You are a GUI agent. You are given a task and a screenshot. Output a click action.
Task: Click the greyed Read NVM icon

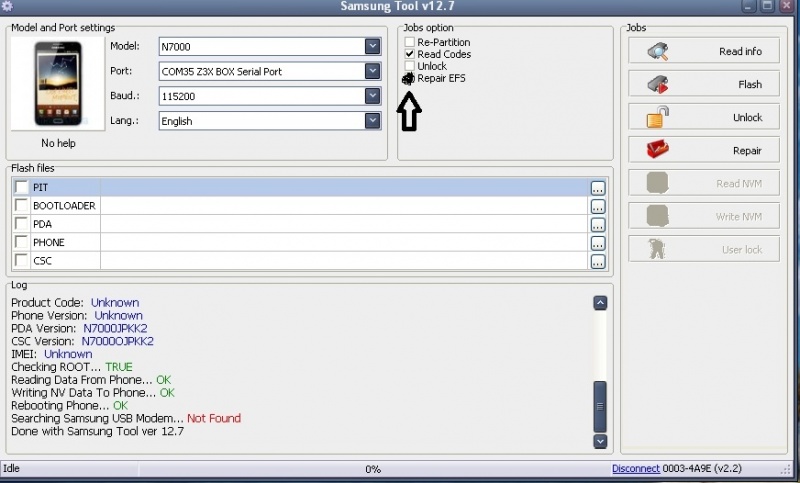[x=658, y=183]
